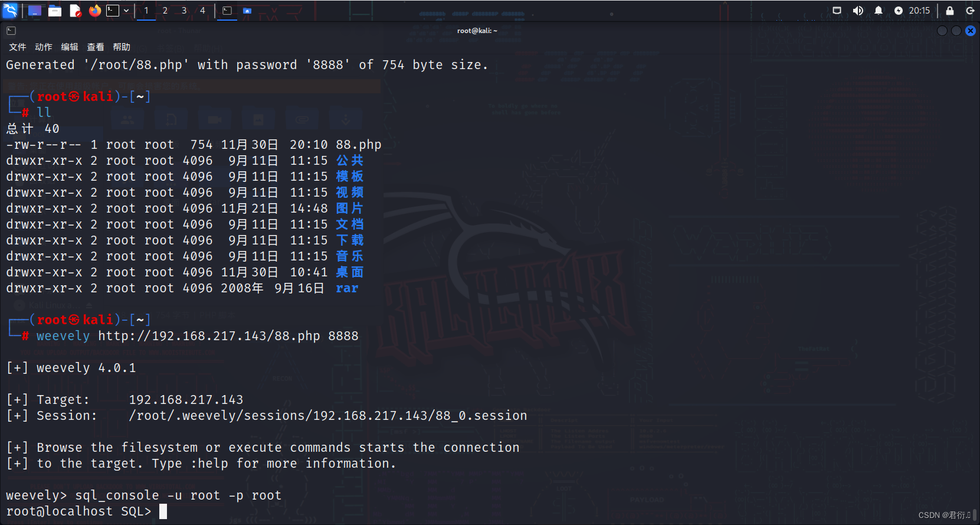Click the URL http://192.168.217.143/88.php

coord(209,336)
